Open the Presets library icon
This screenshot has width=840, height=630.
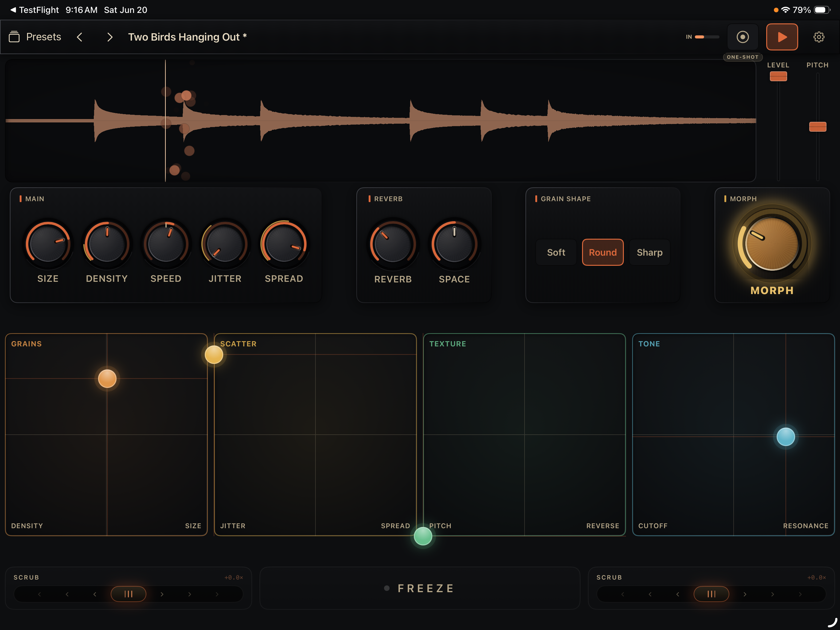tap(14, 37)
